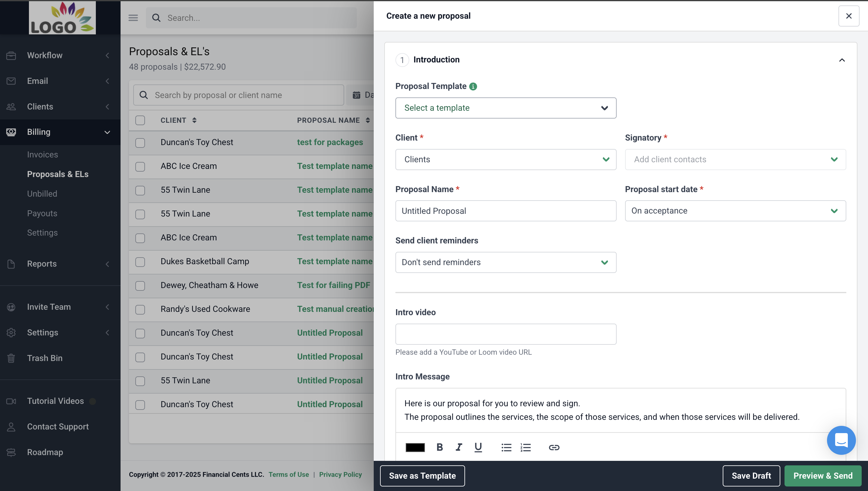Select the checkbox for Duncan's Toy Chest row
868x491 pixels.
[140, 143]
